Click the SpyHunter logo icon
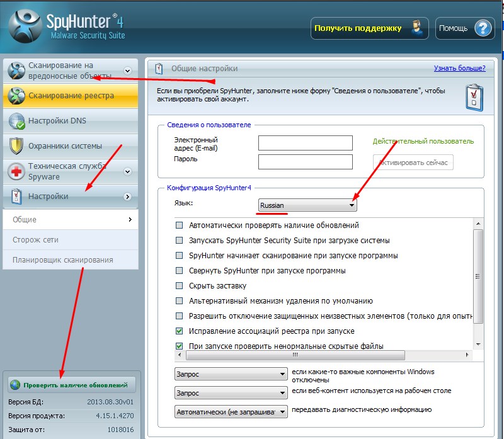504x439 pixels. tap(25, 26)
